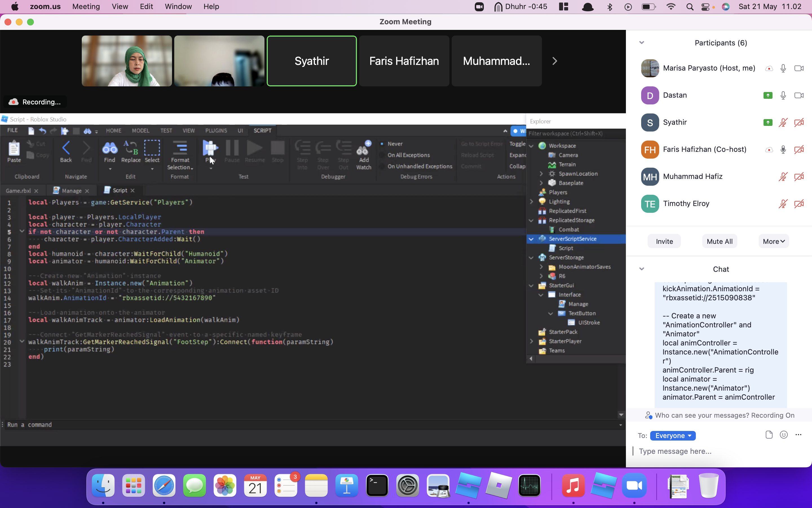Open the chat emoji picker
The image size is (812, 508).
coord(784,435)
